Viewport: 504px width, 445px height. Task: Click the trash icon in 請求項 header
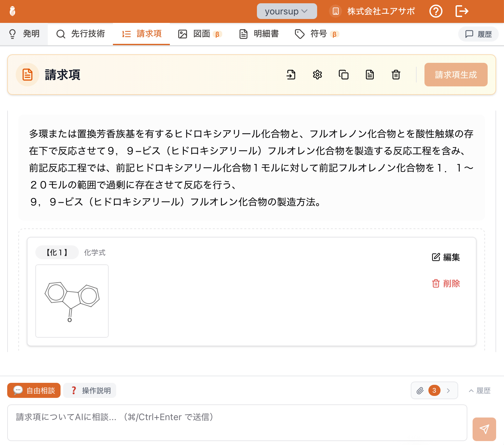pyautogui.click(x=396, y=75)
